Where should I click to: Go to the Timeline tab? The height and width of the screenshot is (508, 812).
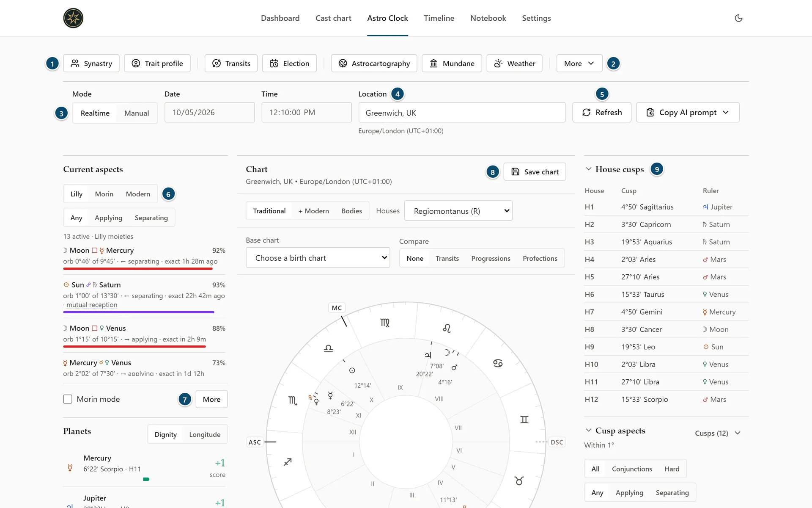(439, 18)
